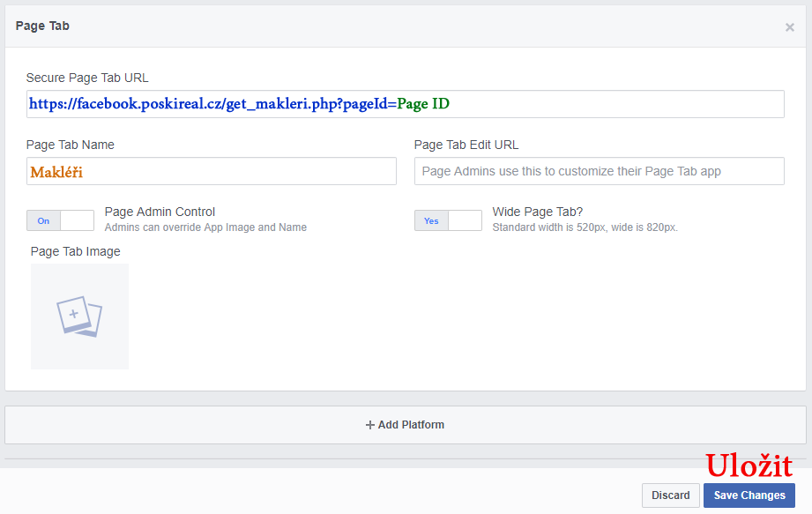Click the Secure Page Tab URL field
Screen dimensions: 812x514
point(405,104)
